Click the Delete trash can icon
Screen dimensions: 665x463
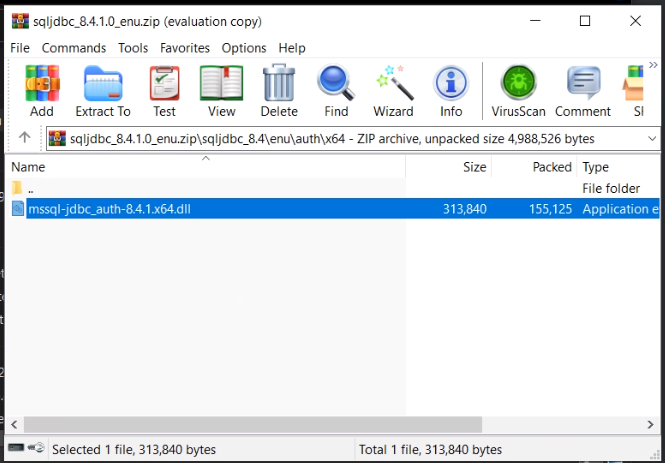(279, 91)
